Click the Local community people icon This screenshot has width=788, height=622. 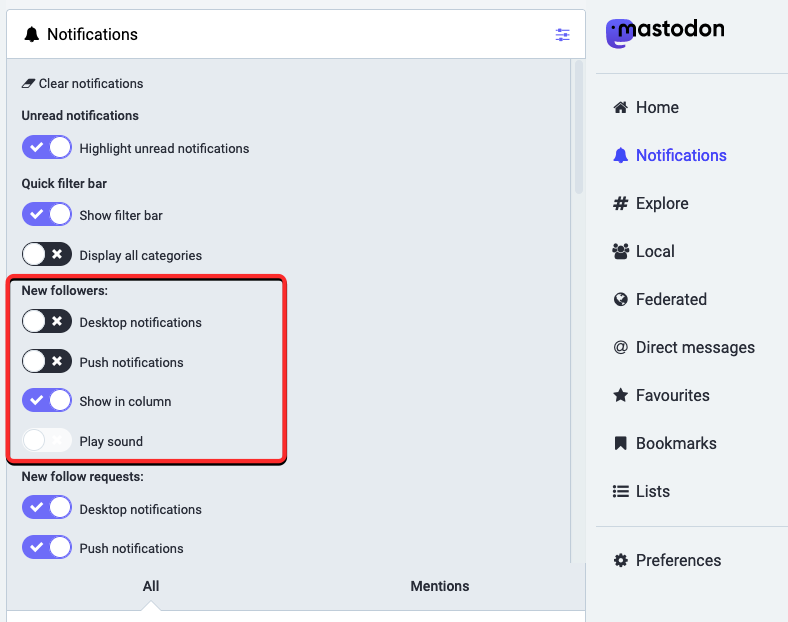coord(620,252)
